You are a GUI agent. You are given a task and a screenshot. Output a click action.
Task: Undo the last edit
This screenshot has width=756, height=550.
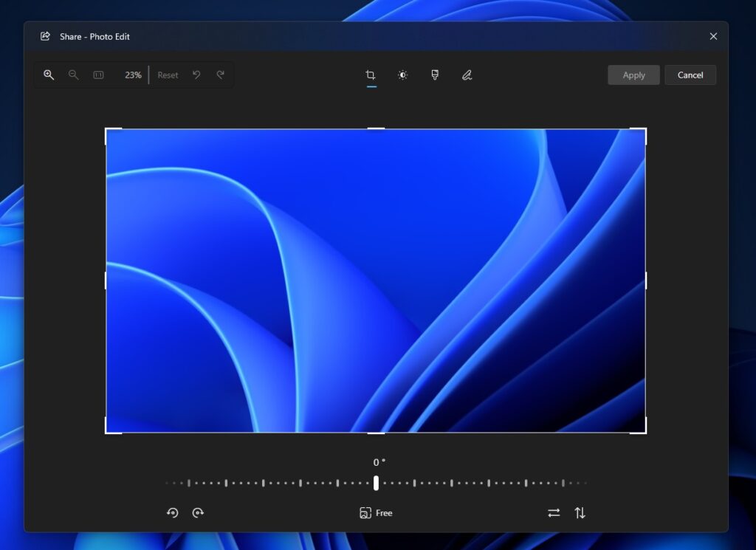(196, 75)
